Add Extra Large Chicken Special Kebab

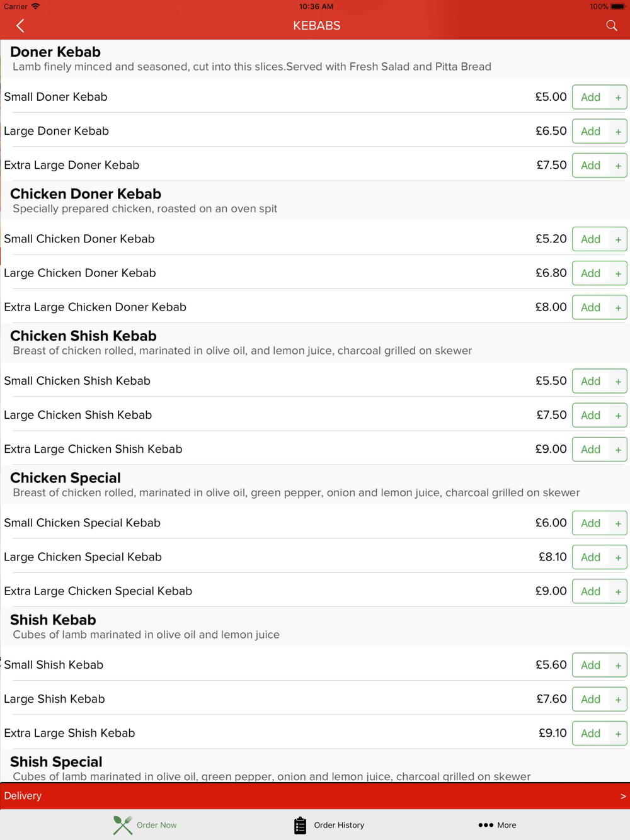[x=590, y=591]
